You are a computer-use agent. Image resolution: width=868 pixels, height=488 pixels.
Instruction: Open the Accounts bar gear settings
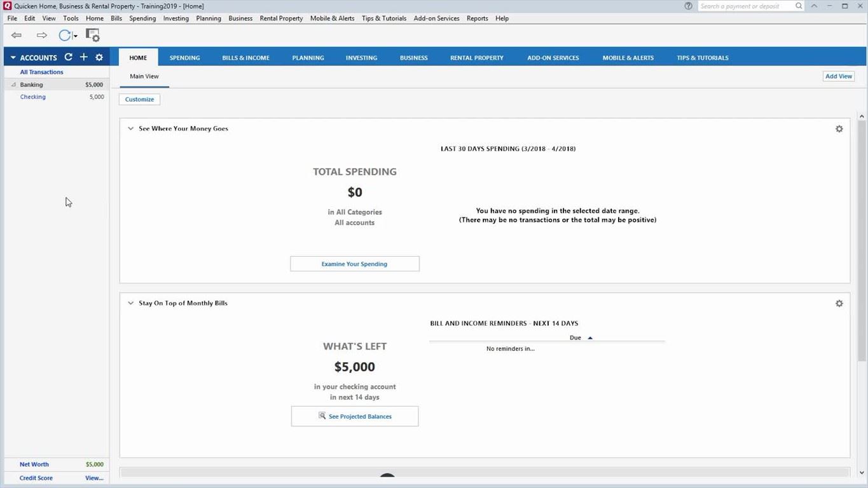coord(99,57)
